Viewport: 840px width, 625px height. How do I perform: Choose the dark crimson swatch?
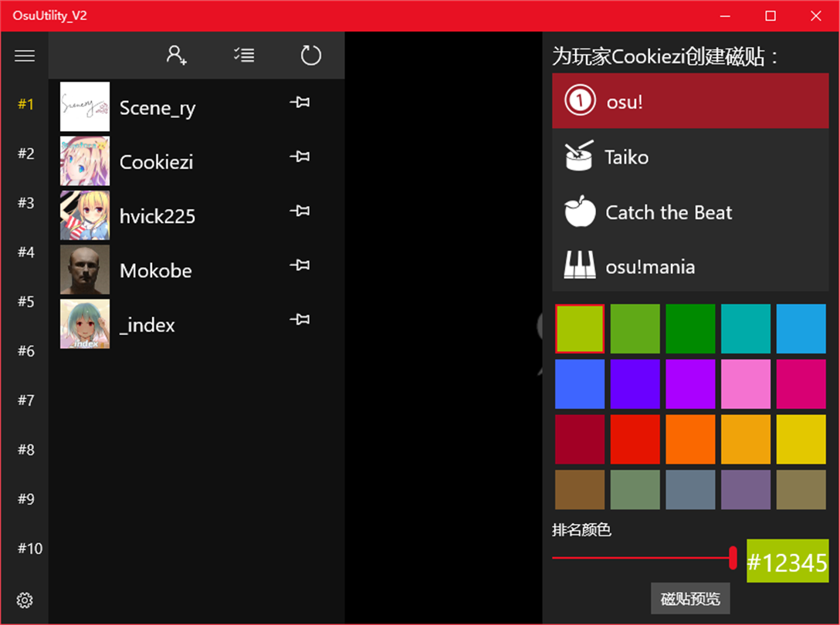tap(580, 439)
